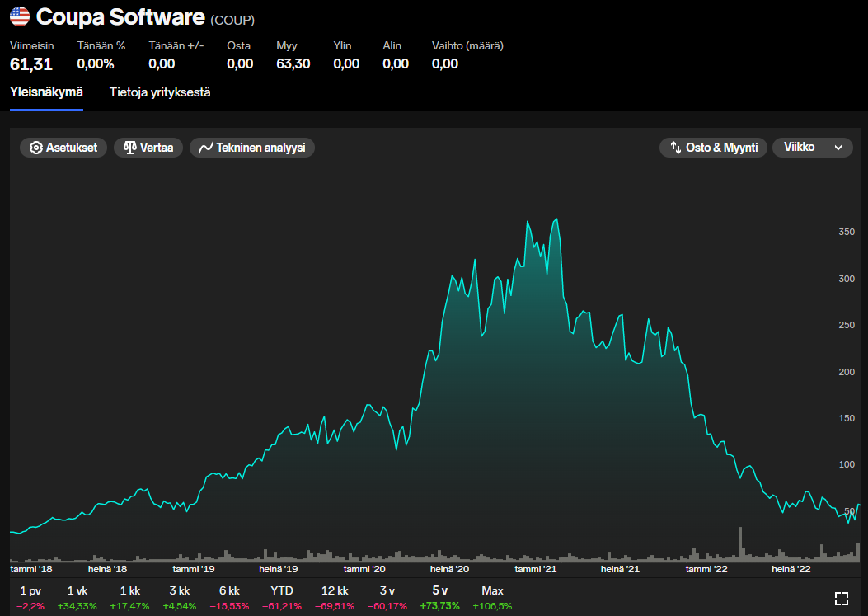
Task: Show Max price history
Action: 492,597
